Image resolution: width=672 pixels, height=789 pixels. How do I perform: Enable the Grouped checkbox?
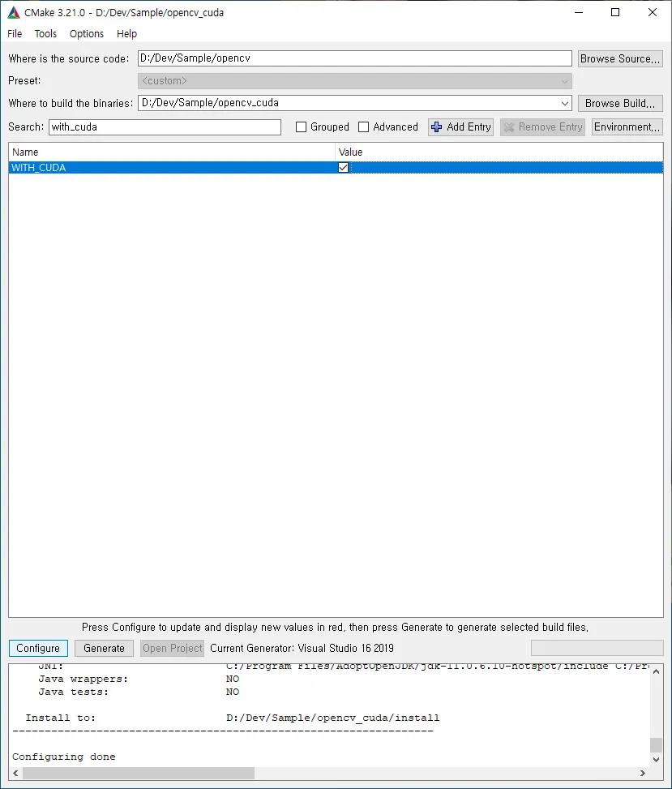tap(301, 126)
